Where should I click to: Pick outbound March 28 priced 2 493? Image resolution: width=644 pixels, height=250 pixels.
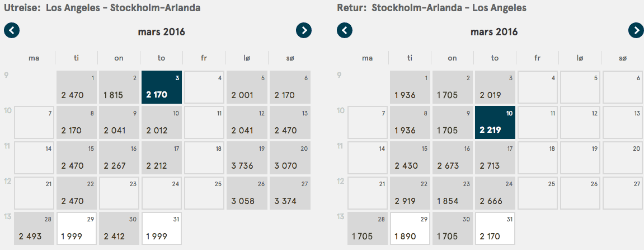(34, 229)
